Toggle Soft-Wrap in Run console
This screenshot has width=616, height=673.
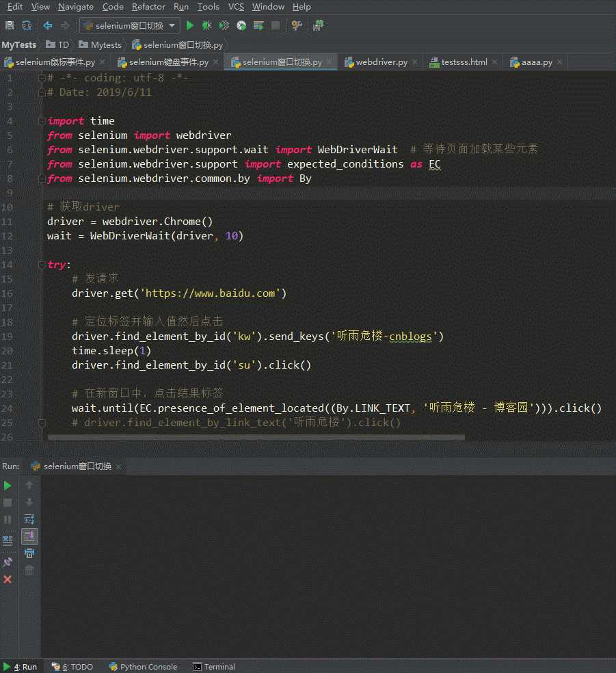pyautogui.click(x=29, y=519)
